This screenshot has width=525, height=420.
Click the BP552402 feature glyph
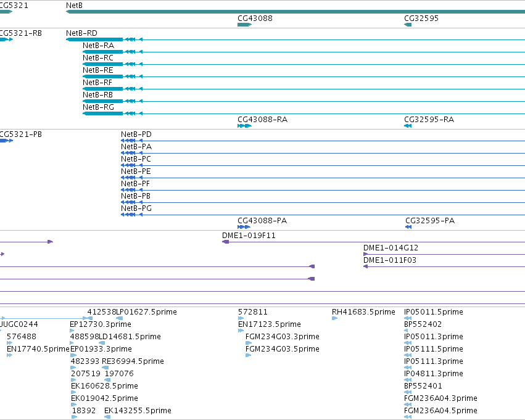[406, 331]
